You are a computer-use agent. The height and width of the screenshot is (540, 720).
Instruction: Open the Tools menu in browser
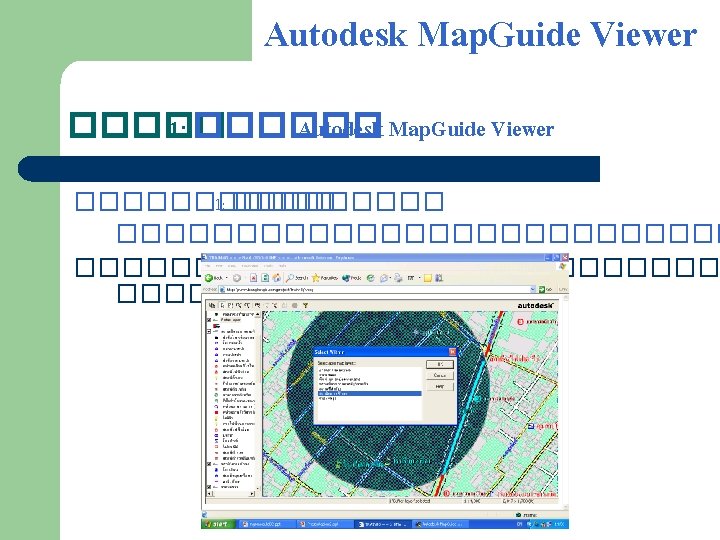click(x=269, y=266)
